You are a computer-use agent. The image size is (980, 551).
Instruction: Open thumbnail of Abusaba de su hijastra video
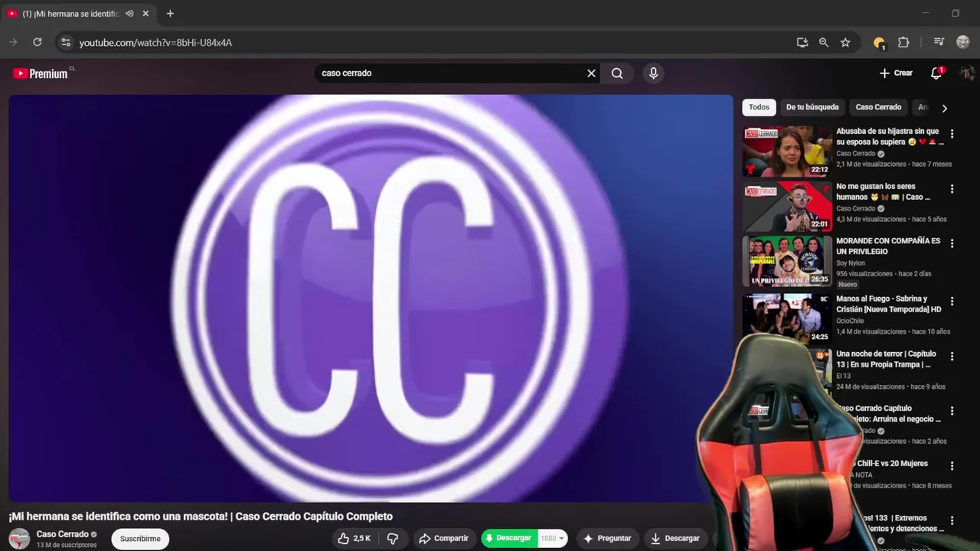[787, 152]
